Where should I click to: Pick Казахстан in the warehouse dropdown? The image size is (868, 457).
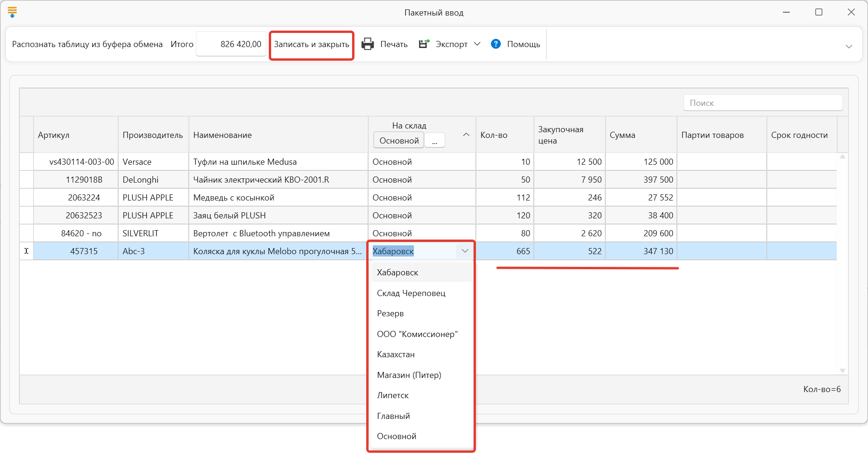click(x=421, y=354)
